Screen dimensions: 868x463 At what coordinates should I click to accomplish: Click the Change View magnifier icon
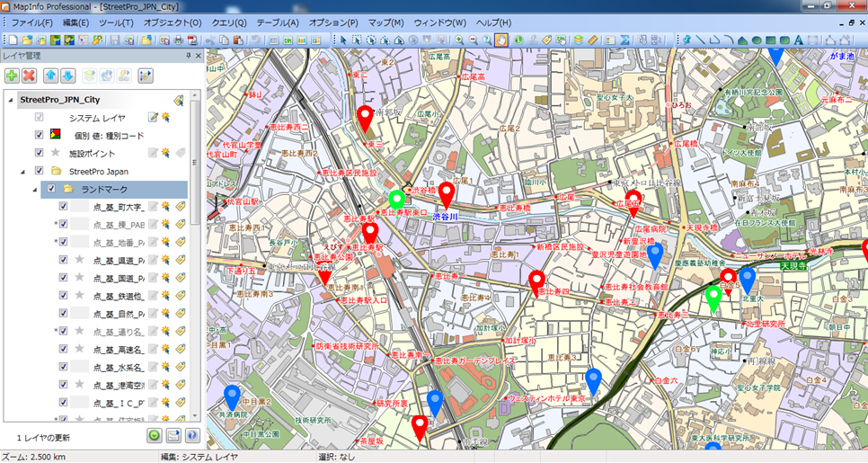(487, 40)
